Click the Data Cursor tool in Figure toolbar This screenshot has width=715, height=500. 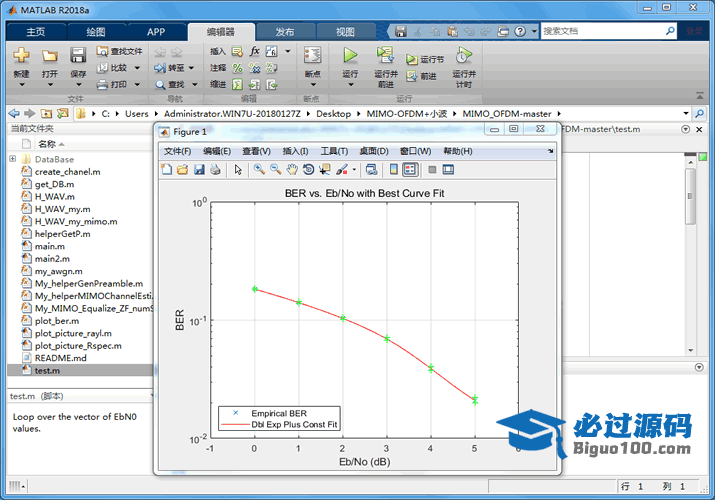[x=325, y=169]
